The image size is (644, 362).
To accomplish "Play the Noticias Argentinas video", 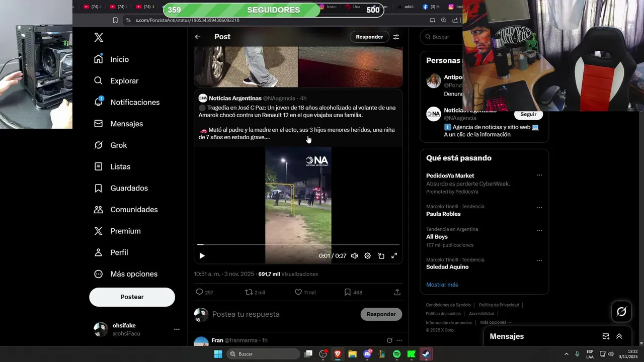I will coord(202,256).
